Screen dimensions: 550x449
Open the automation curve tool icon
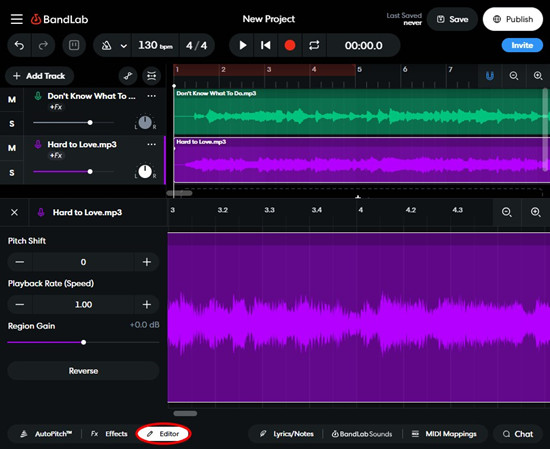click(x=128, y=76)
